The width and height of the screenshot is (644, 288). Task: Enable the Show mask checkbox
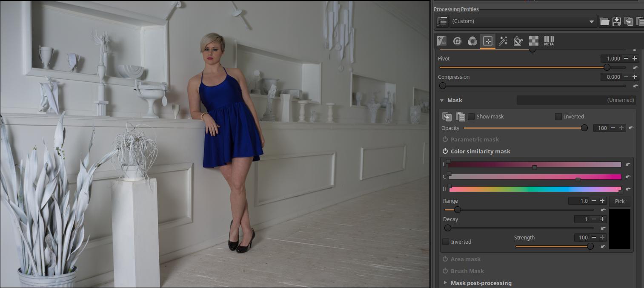click(471, 117)
